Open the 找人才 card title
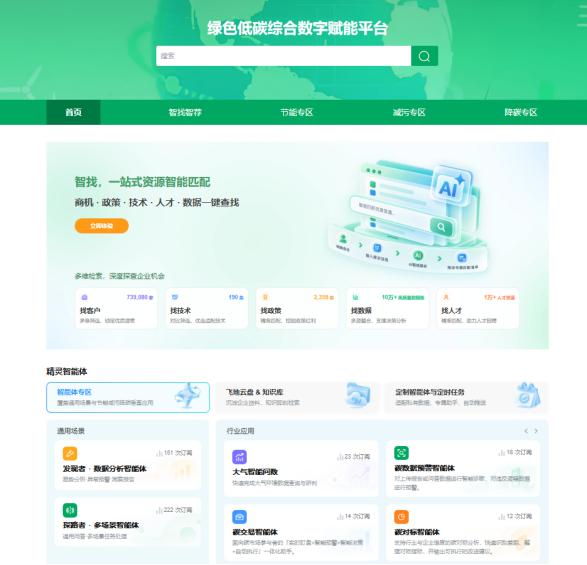587x565 pixels. point(451,311)
